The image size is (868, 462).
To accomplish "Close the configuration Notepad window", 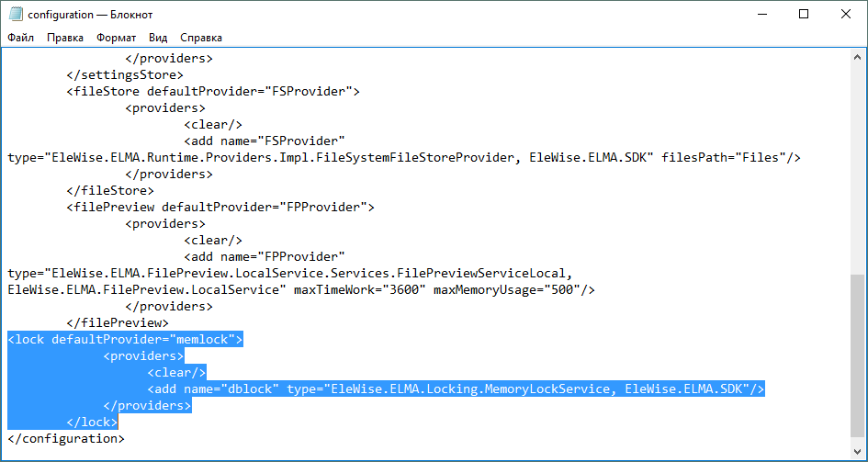I will pyautogui.click(x=846, y=14).
